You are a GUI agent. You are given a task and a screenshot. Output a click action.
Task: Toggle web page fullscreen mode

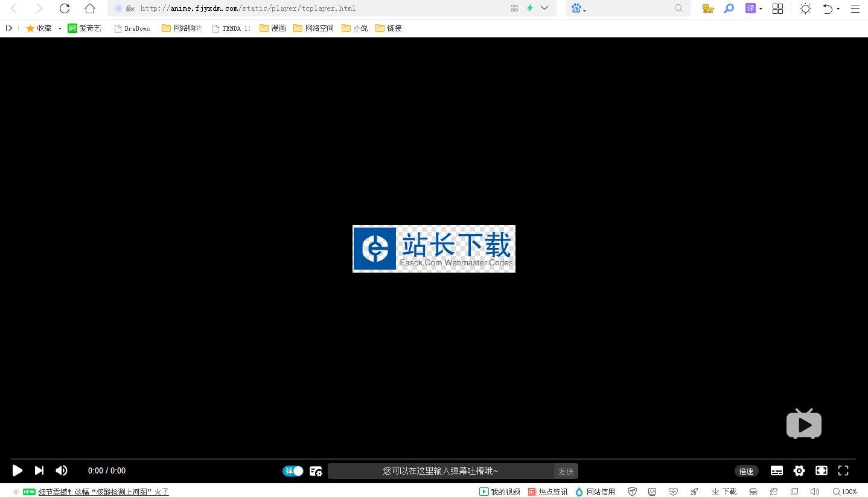[822, 470]
